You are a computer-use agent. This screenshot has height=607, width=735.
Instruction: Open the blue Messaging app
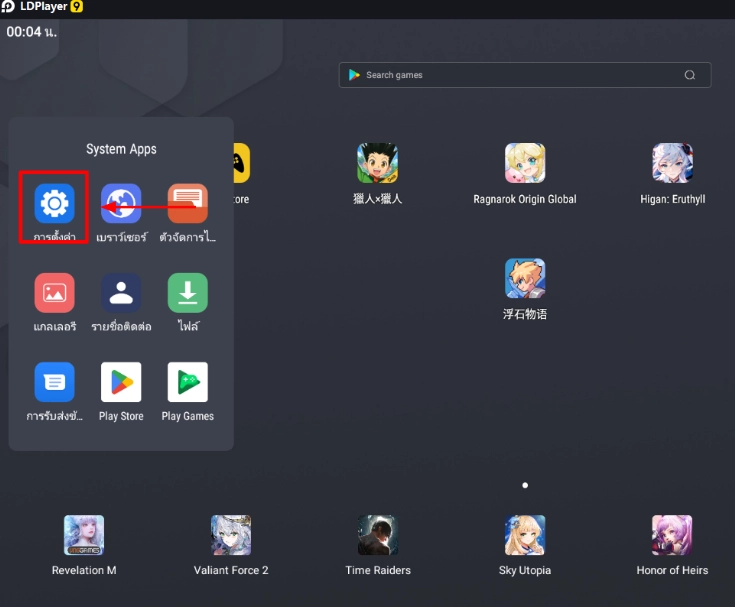coord(54,382)
